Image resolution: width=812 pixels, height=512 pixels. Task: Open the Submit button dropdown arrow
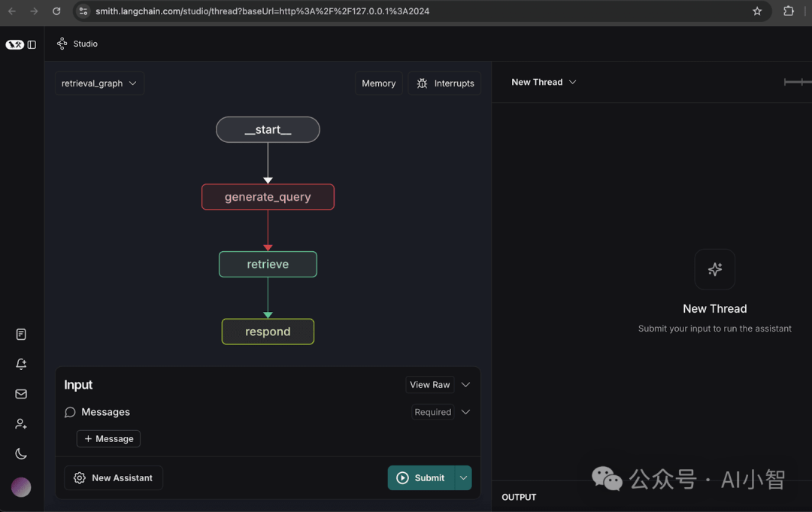coord(463,477)
